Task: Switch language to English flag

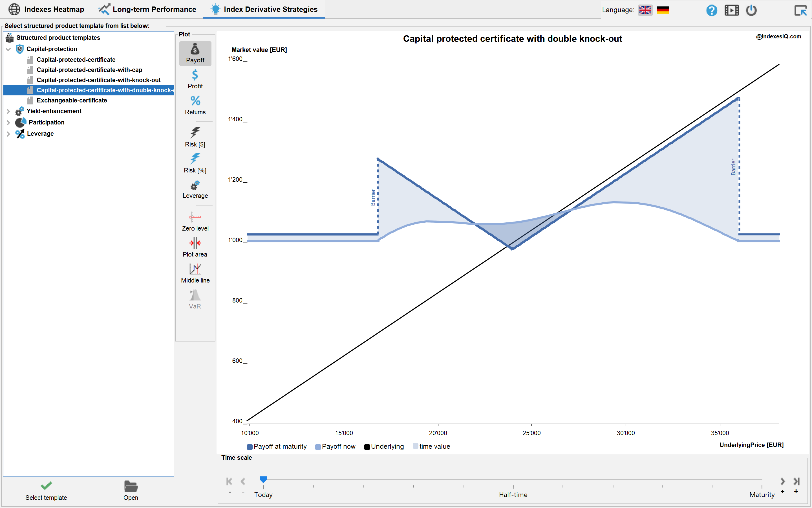Action: tap(645, 10)
